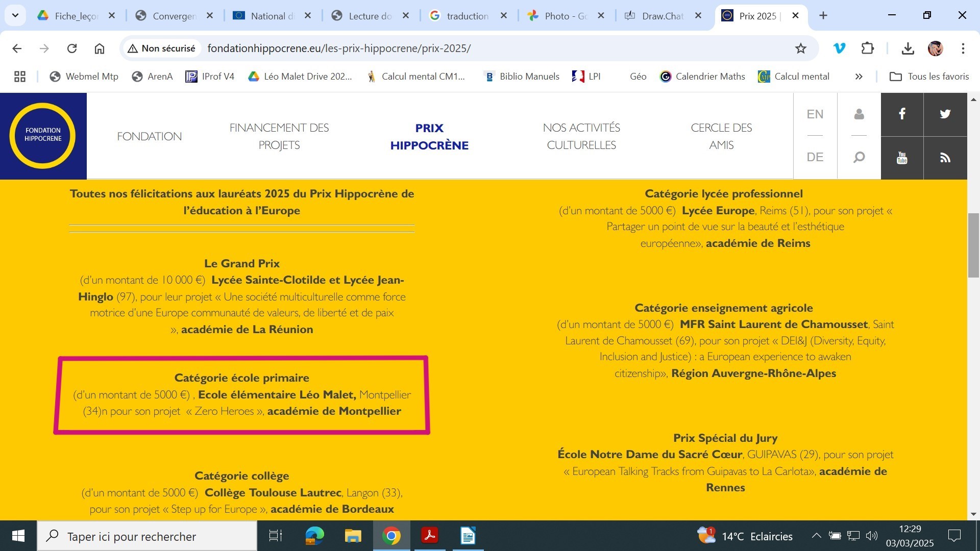
Task: Open Task View on the taskbar
Action: click(x=276, y=536)
